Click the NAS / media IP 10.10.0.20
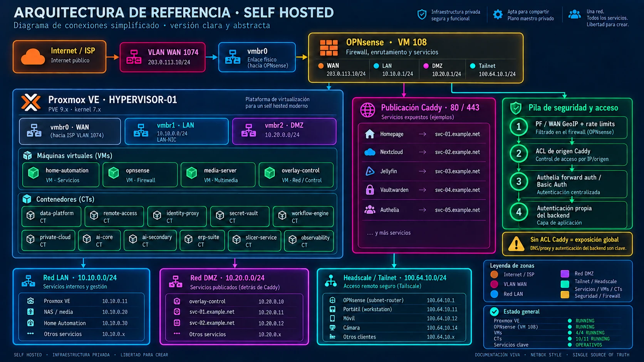 (x=115, y=312)
